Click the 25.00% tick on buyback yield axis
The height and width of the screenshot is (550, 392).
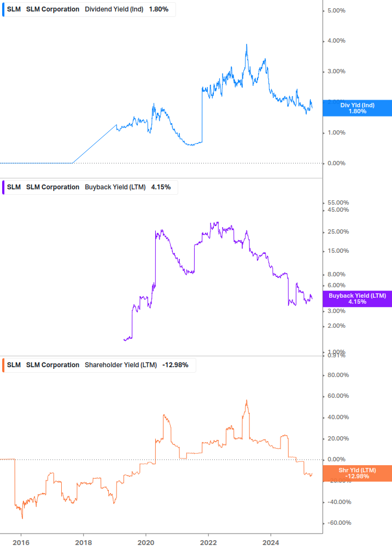click(x=338, y=232)
